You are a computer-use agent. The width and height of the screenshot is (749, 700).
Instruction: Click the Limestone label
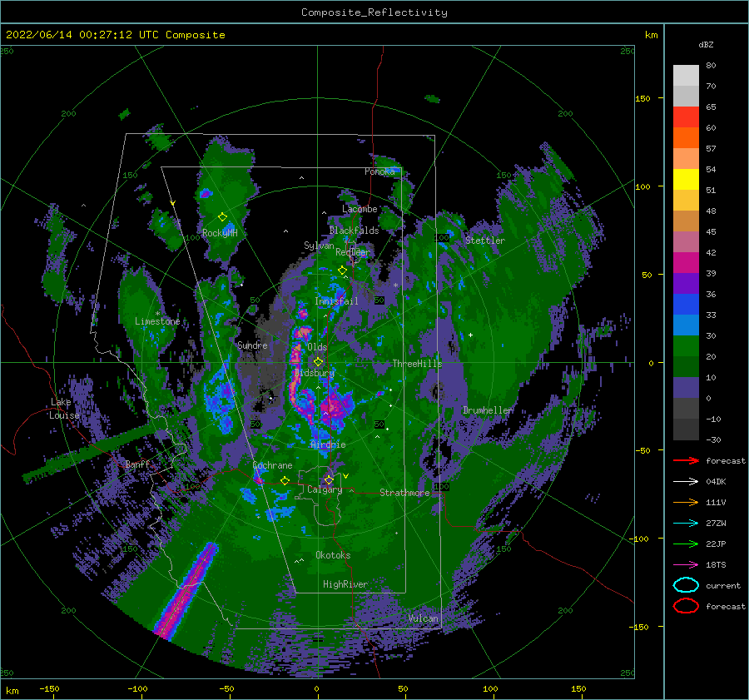157,321
